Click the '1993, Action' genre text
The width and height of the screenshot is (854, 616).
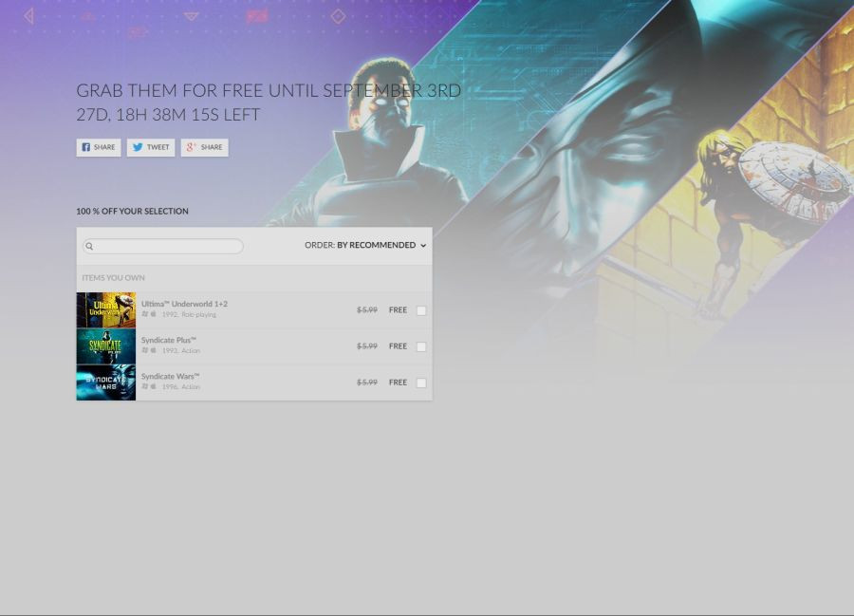181,351
